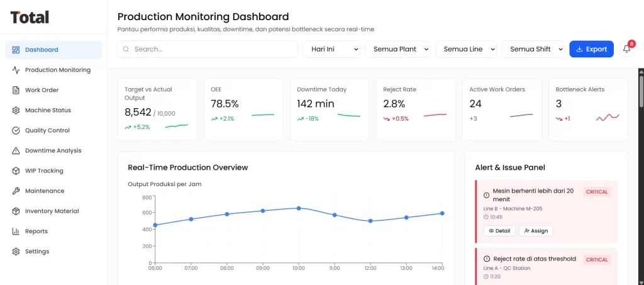
Task: Go to Production Monitoring in sidebar
Action: click(x=57, y=70)
